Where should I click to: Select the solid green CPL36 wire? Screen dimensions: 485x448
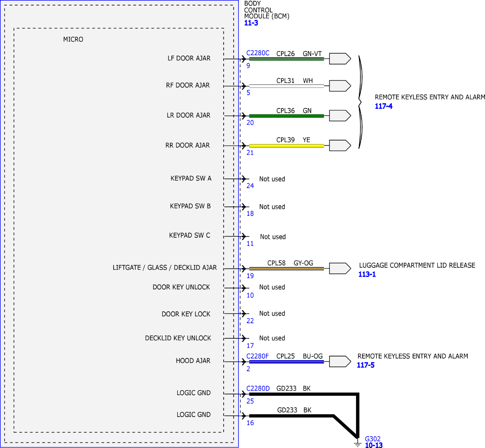pos(286,116)
